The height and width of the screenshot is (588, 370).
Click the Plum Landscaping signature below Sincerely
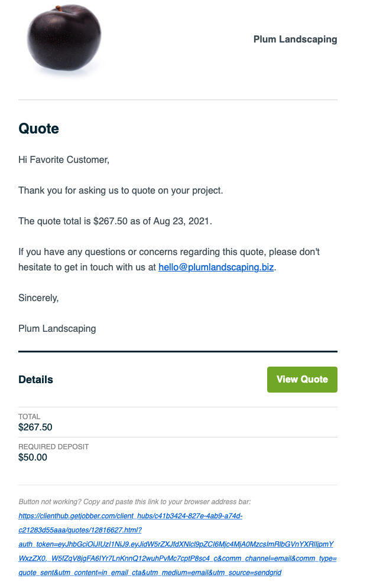coord(57,328)
